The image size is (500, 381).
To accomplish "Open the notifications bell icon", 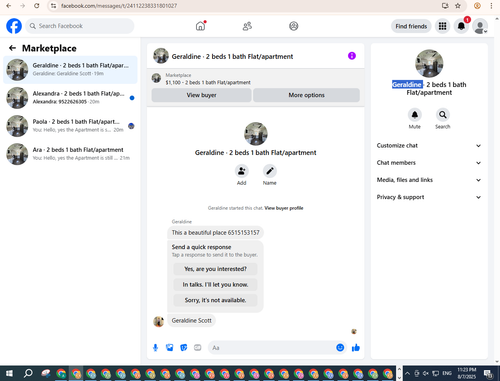I will pyautogui.click(x=461, y=26).
